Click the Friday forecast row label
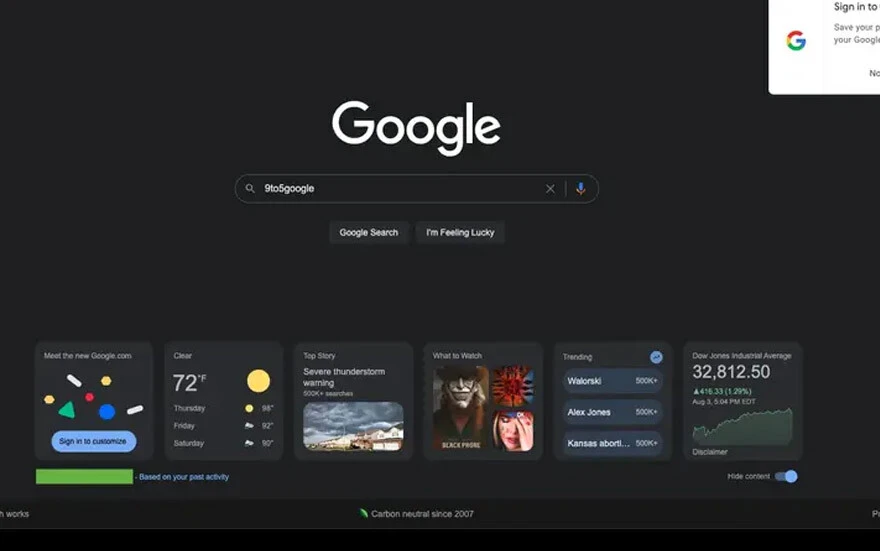 [184, 426]
